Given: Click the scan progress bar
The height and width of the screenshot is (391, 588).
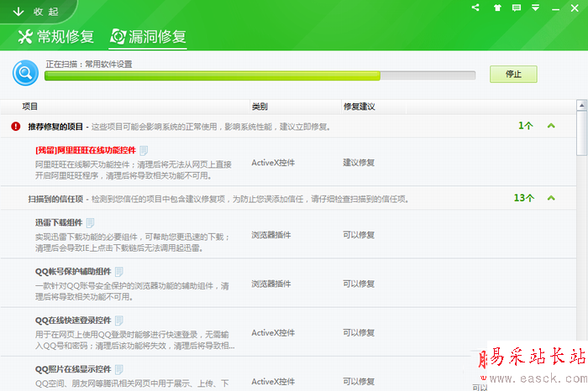Looking at the screenshot, I should point(260,76).
